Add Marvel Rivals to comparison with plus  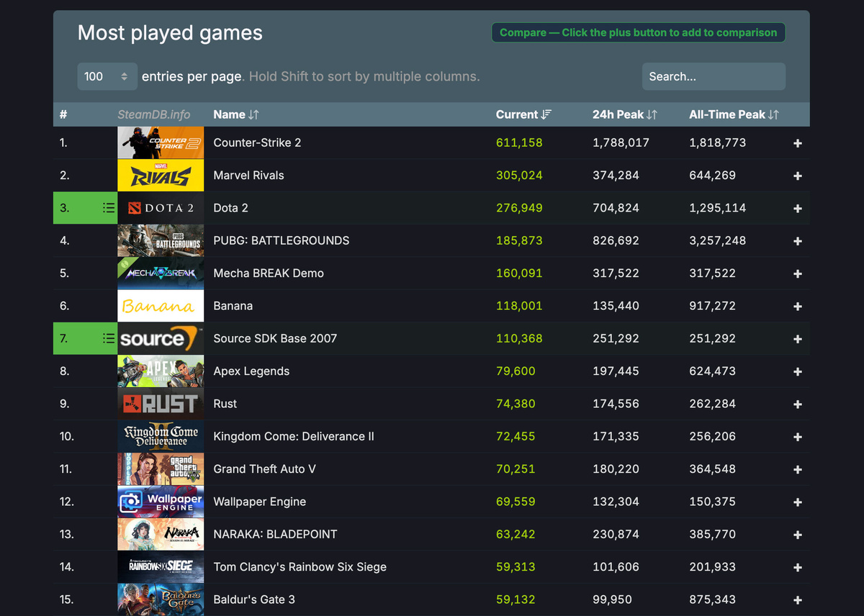click(x=797, y=176)
